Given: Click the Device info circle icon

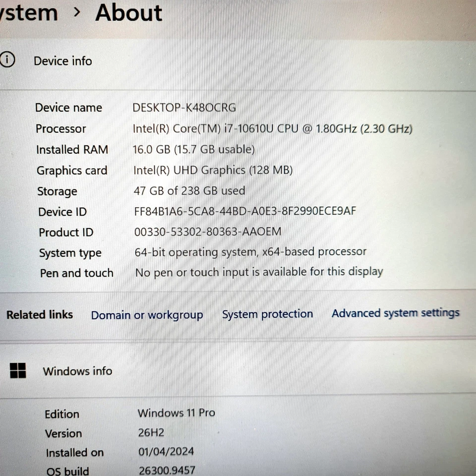Looking at the screenshot, I should pyautogui.click(x=6, y=59).
